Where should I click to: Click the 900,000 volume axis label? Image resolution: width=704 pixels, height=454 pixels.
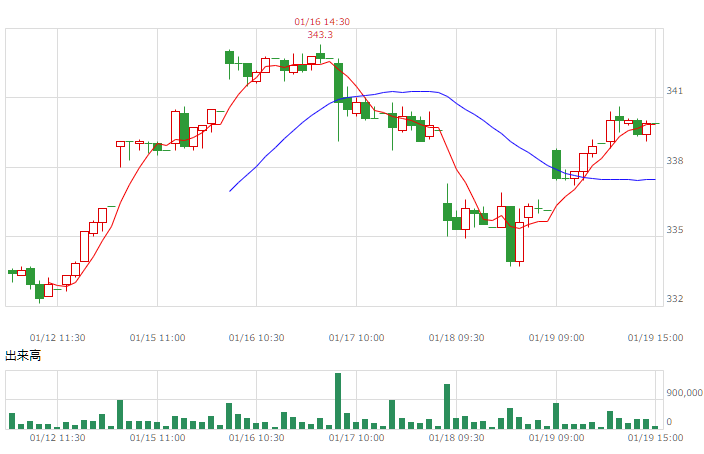pyautogui.click(x=684, y=393)
